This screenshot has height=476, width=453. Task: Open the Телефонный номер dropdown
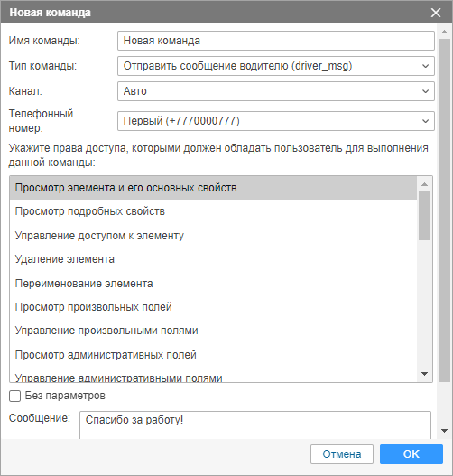[x=276, y=121]
